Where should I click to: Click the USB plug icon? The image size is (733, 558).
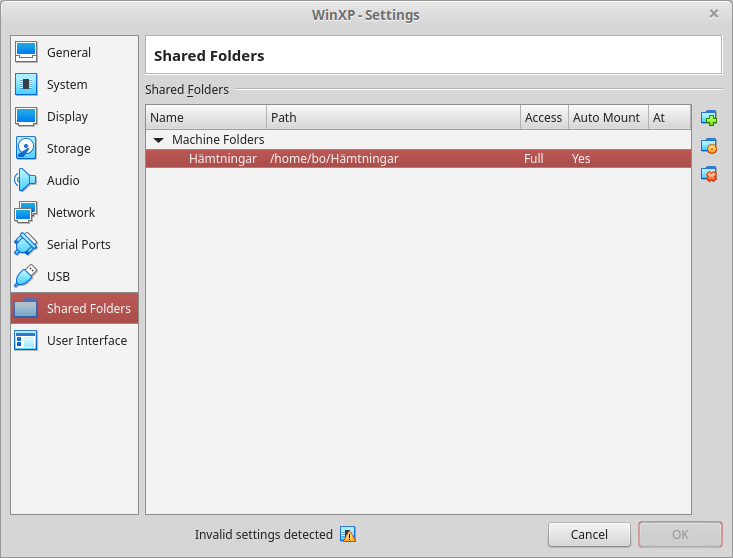(26, 276)
